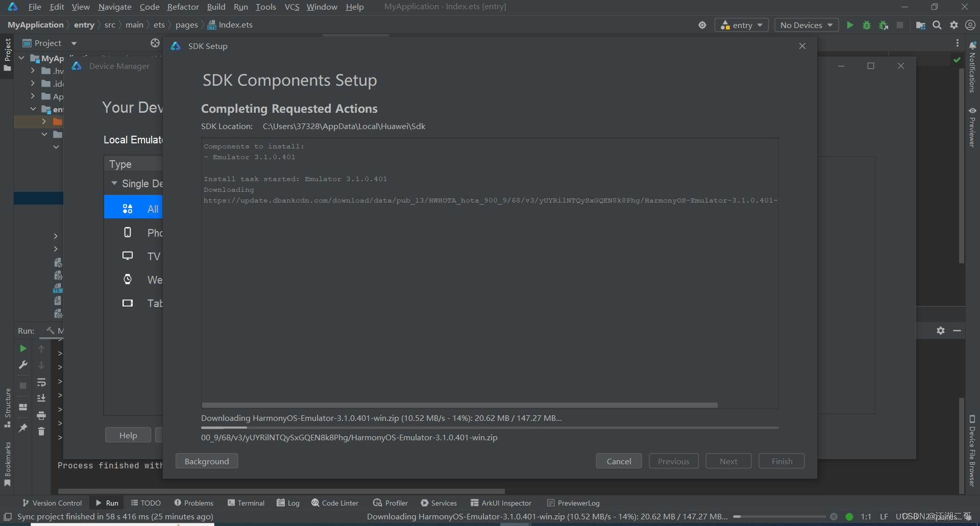Click the stop square in main toolbar
Viewport: 980px width, 526px height.
900,25
